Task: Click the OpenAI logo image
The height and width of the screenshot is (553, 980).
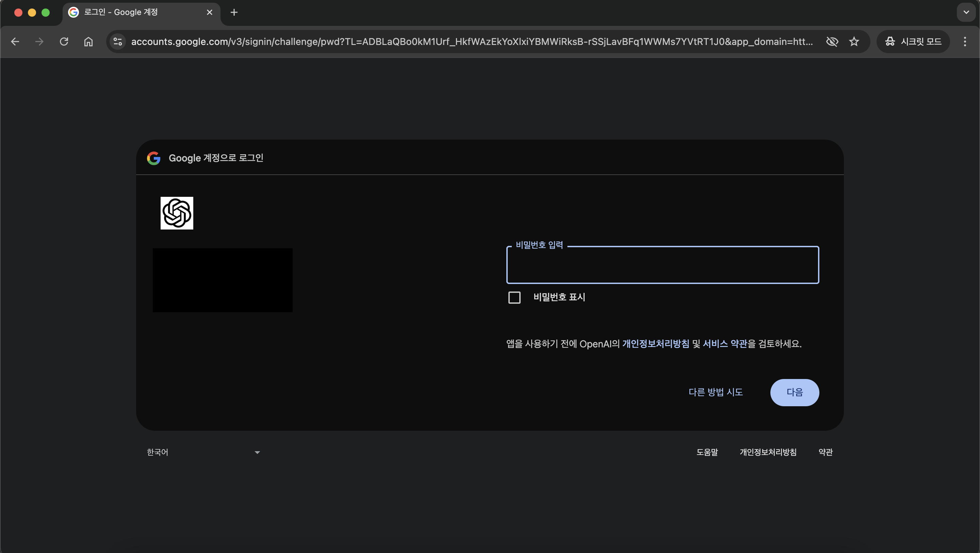Action: pyautogui.click(x=177, y=213)
